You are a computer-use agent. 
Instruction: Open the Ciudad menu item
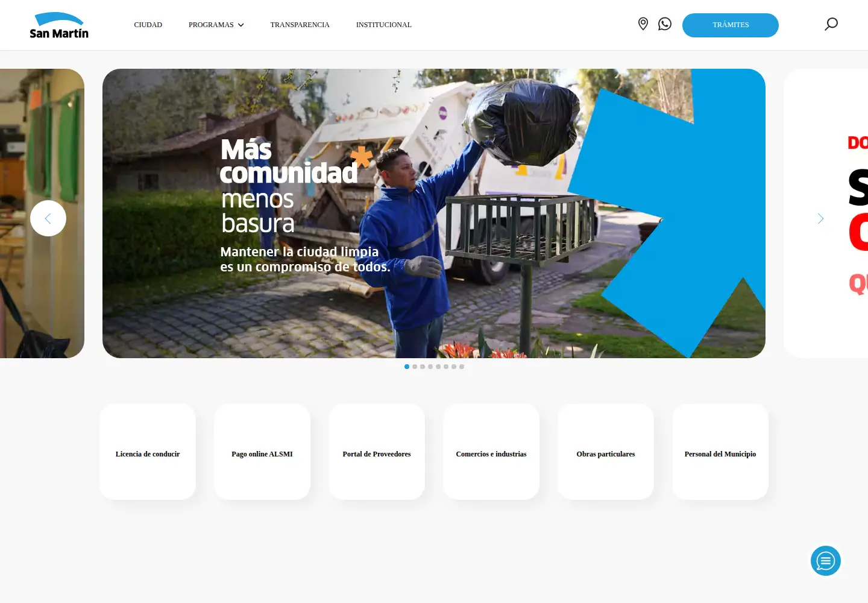click(x=148, y=25)
